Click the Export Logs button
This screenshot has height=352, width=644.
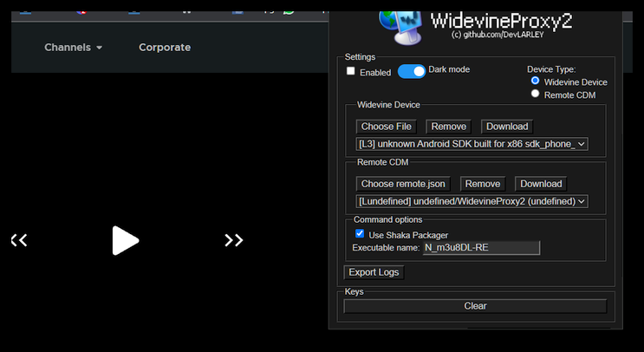[374, 272]
